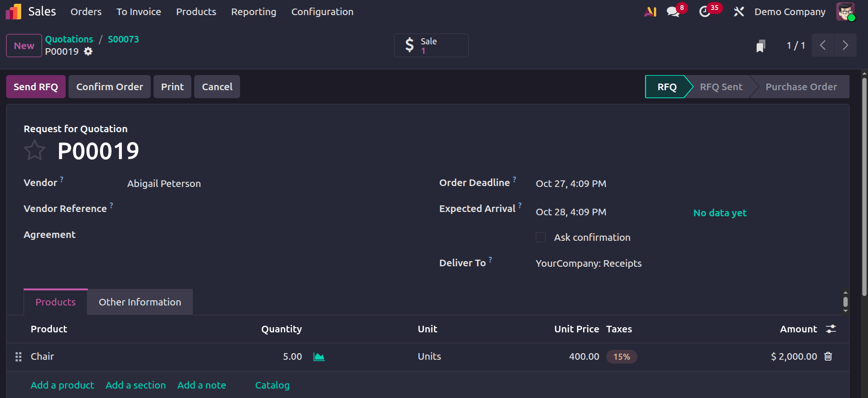The height and width of the screenshot is (398, 868).
Task: Click the Send RFQ button
Action: pos(36,87)
